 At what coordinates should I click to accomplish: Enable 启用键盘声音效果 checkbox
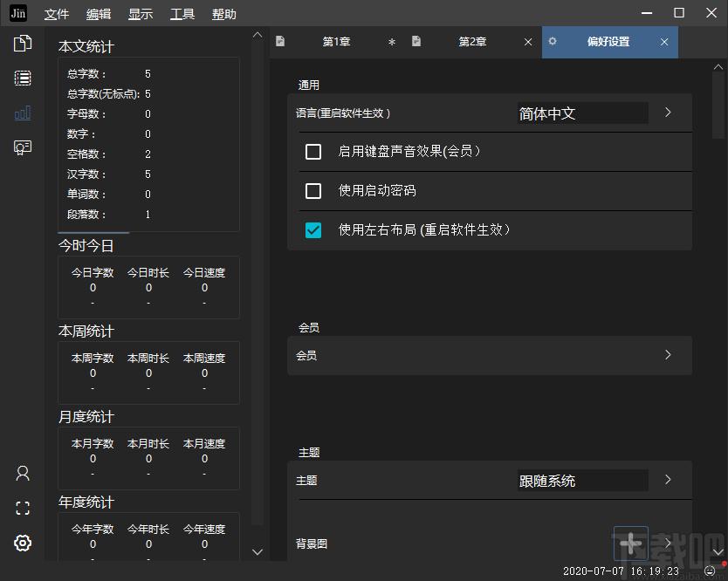313,151
